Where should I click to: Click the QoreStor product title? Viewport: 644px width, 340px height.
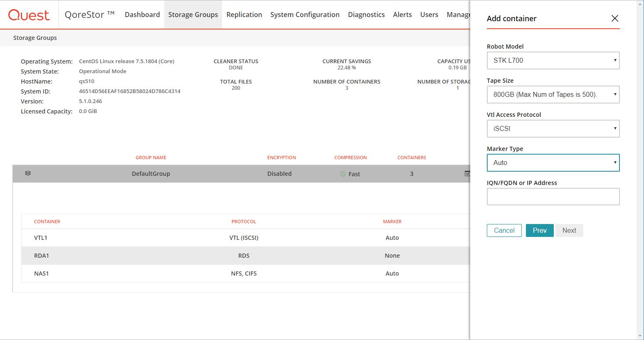89,15
